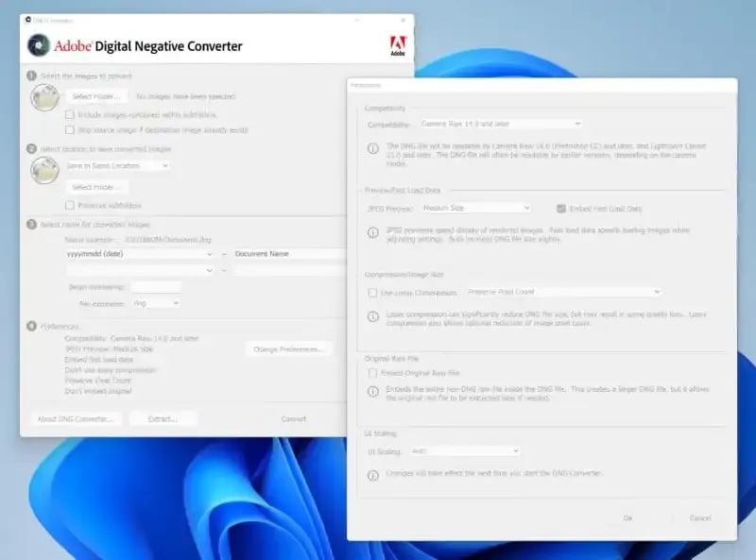Click OK in the Preferences dialog
Screen dimensions: 756x560
click(x=627, y=518)
